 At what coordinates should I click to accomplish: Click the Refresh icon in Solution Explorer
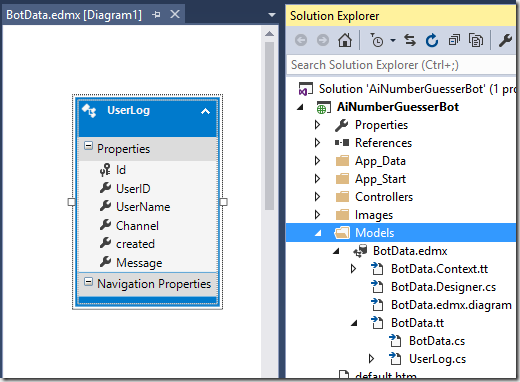click(x=432, y=40)
